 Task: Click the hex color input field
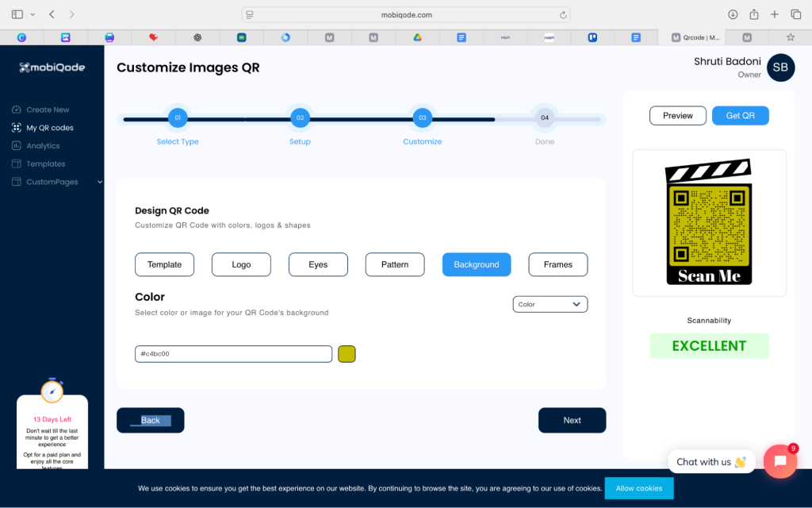[x=233, y=353]
